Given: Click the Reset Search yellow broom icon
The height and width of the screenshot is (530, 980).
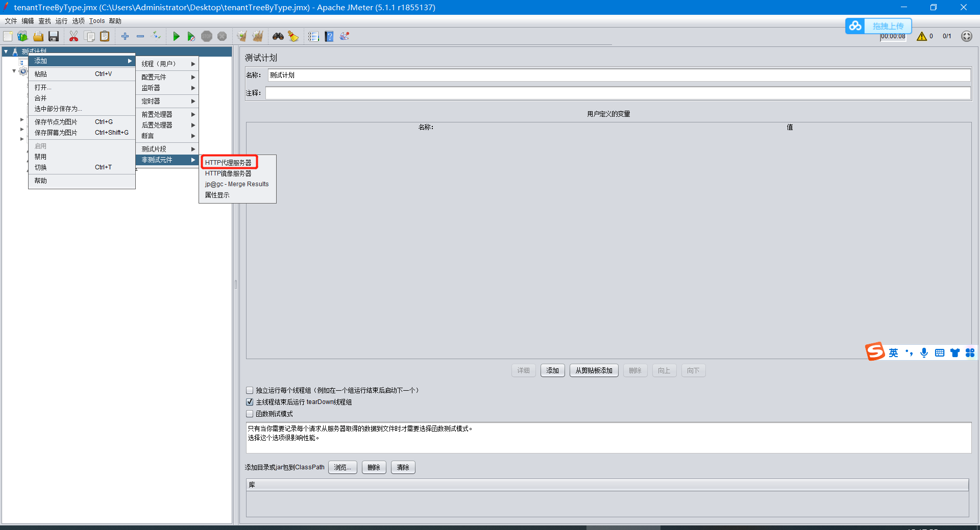Looking at the screenshot, I should pos(293,36).
